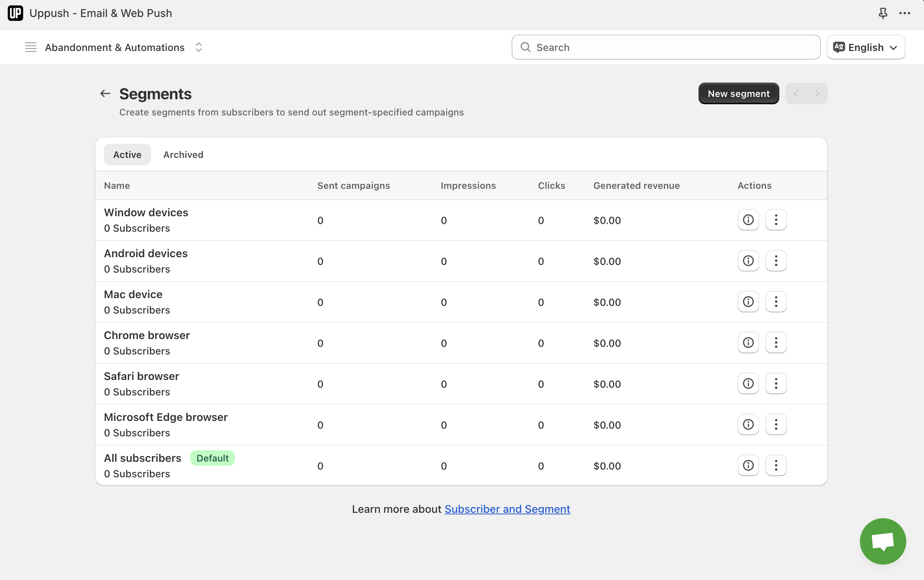Screen dimensions: 924x580
Task: Select the Active tab
Action: [x=127, y=154]
